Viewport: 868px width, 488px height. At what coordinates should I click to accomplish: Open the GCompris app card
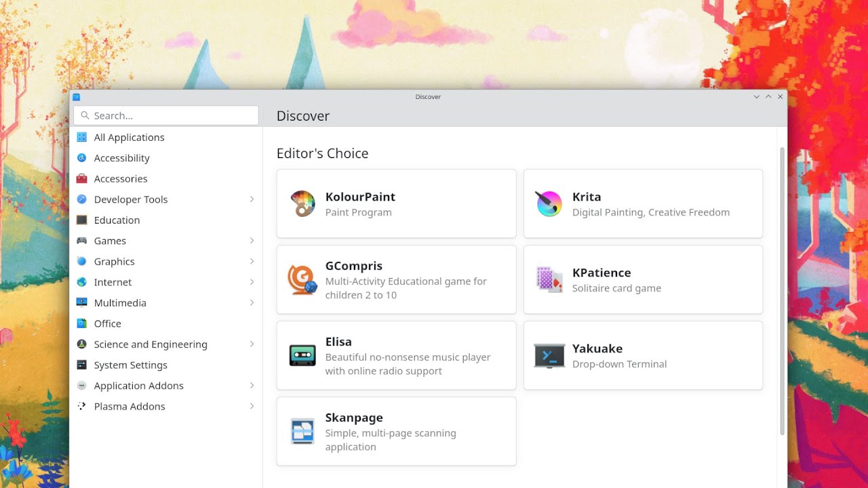point(396,280)
